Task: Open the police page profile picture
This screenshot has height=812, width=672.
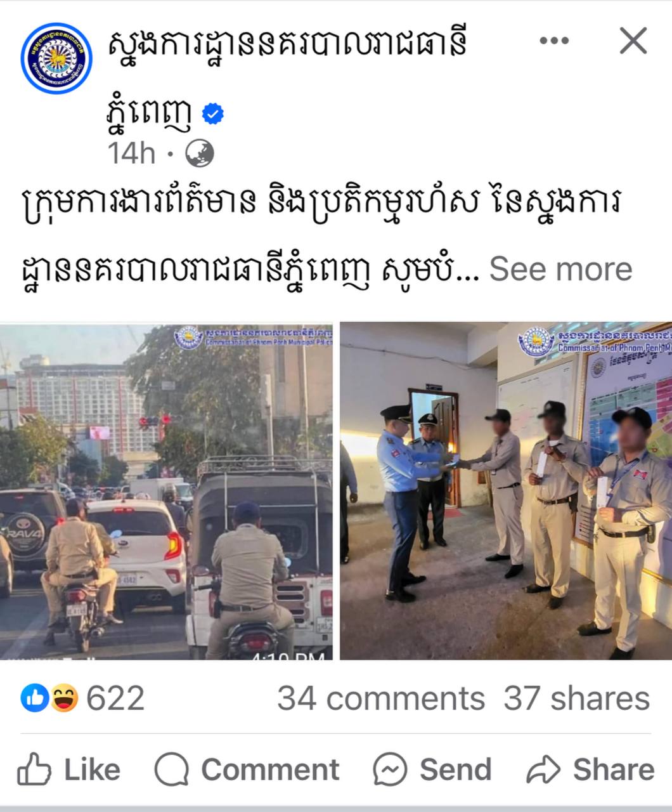Action: point(57,58)
